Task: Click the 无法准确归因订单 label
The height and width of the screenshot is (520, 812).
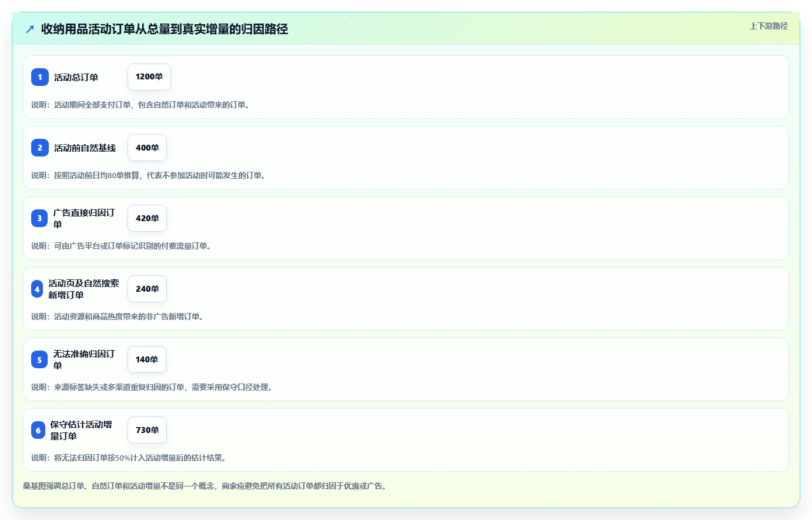Action: pyautogui.click(x=84, y=359)
